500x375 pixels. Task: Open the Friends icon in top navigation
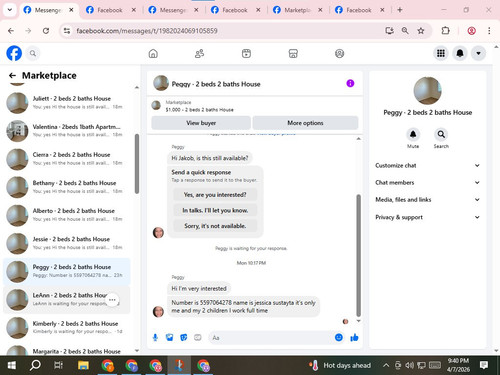pyautogui.click(x=199, y=53)
